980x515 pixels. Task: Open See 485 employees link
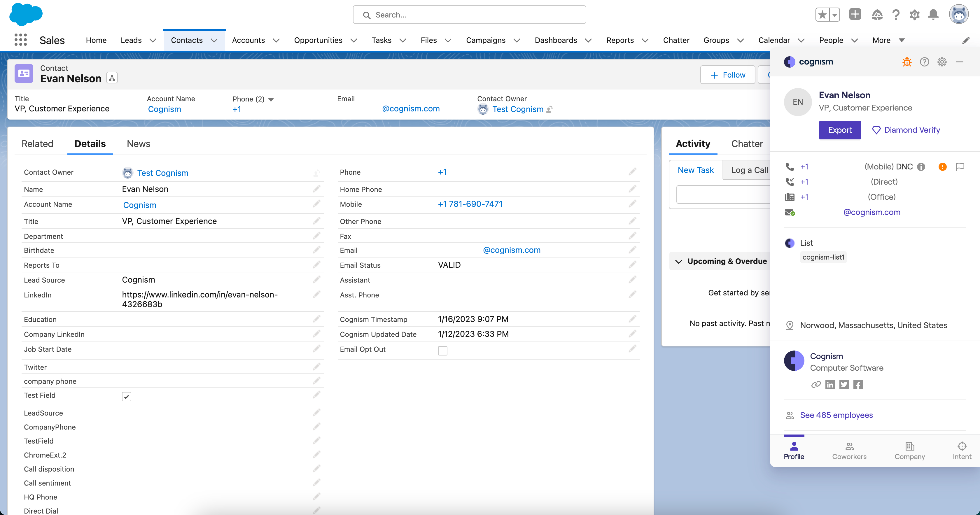[836, 415]
